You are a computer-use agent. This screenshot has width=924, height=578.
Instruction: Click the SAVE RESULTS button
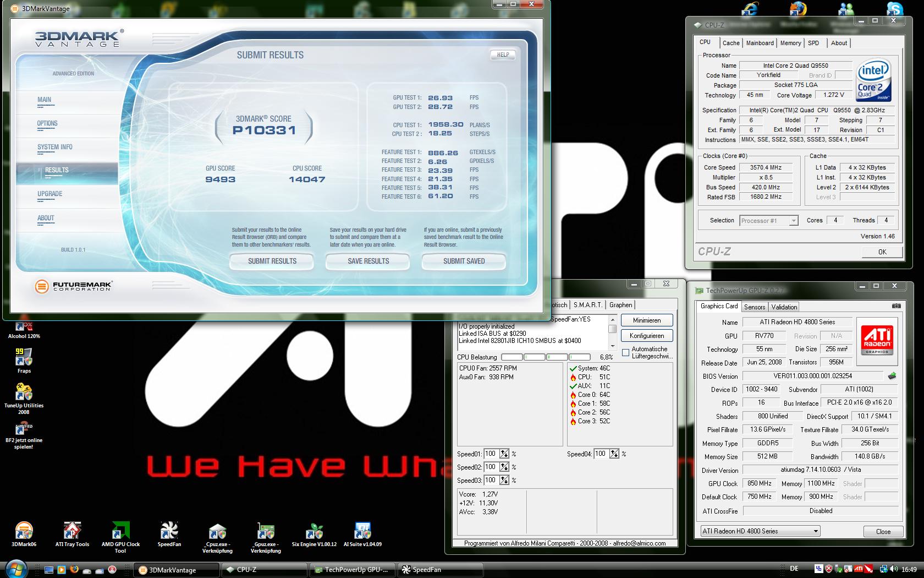(x=368, y=261)
